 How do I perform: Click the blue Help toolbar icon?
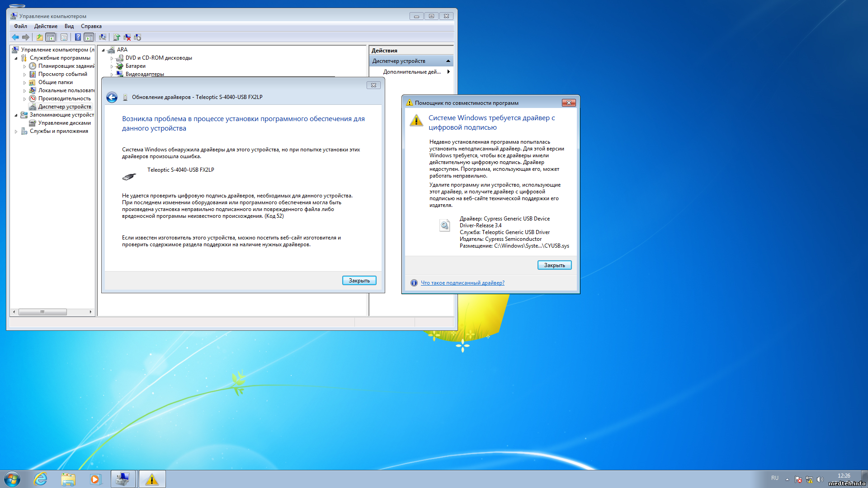pos(78,38)
